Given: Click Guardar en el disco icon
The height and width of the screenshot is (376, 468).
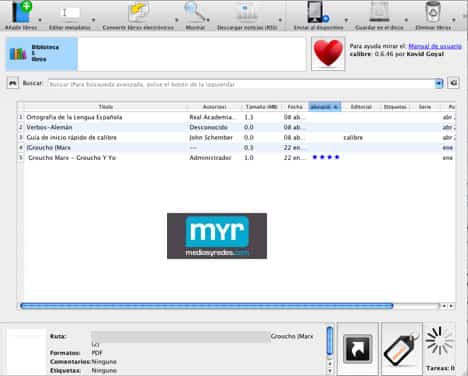Looking at the screenshot, I should click(379, 12).
